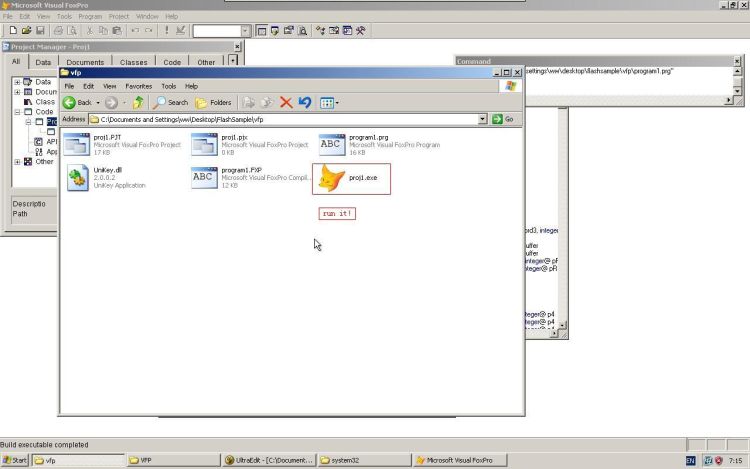This screenshot has width=750, height=469.
Task: Open Back history dropdown arrow in Explorer
Action: click(x=98, y=102)
